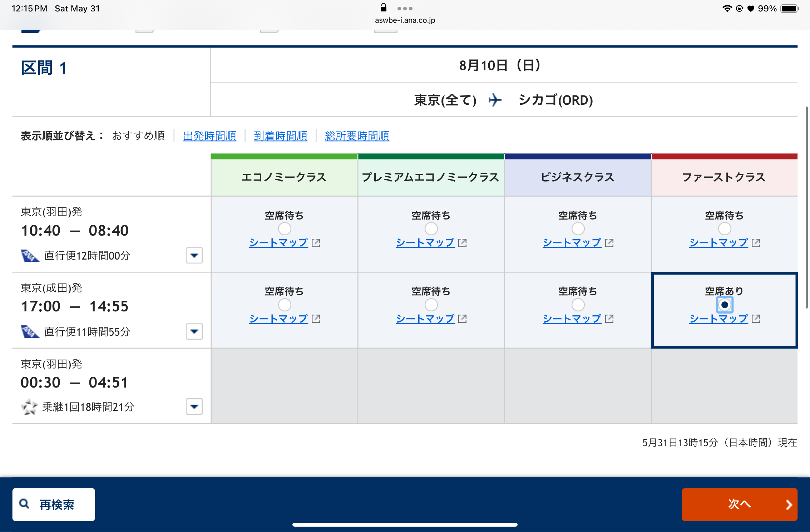Tap the aswbe-i.ana.co.jp address bar
The image size is (810, 532).
coord(405,20)
